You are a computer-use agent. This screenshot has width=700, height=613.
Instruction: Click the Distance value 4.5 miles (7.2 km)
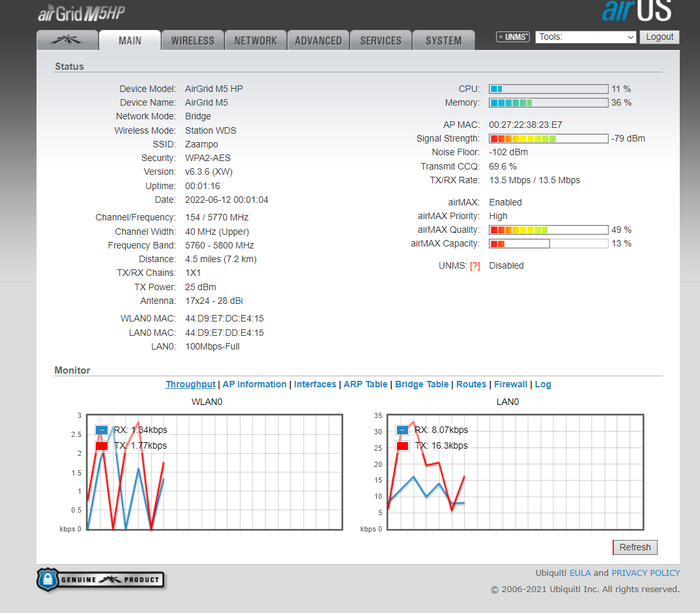221,259
